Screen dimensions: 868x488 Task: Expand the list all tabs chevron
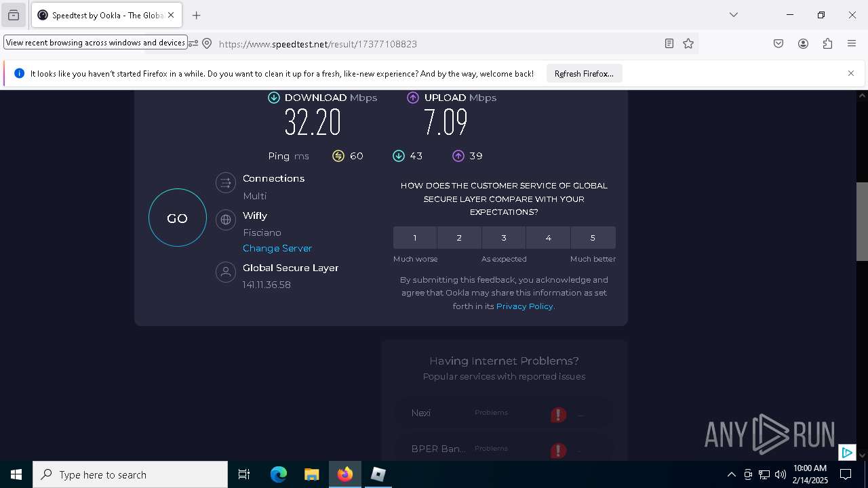coord(733,15)
